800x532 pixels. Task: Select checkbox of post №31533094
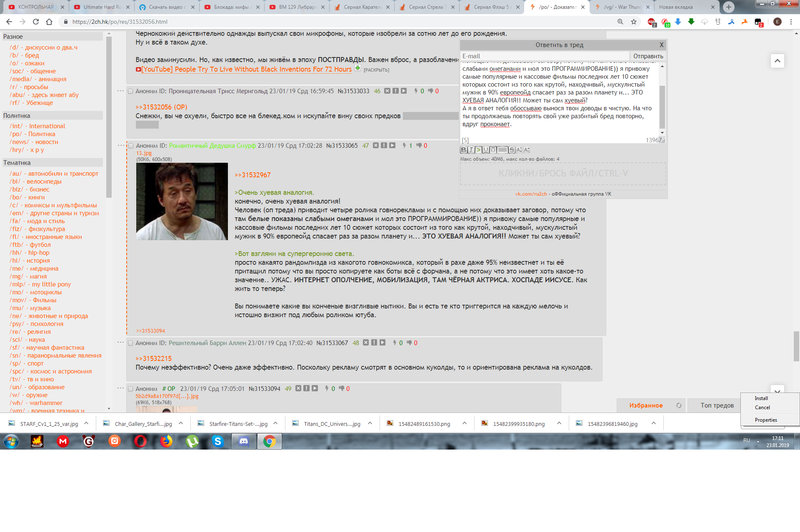click(x=130, y=389)
